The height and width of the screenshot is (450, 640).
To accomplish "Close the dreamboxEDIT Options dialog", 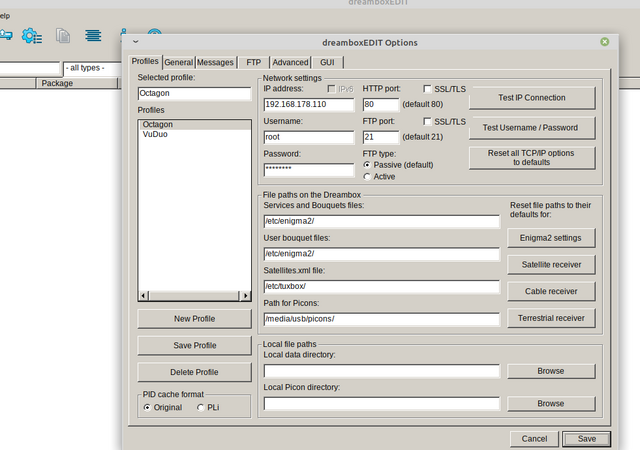I will (604, 42).
